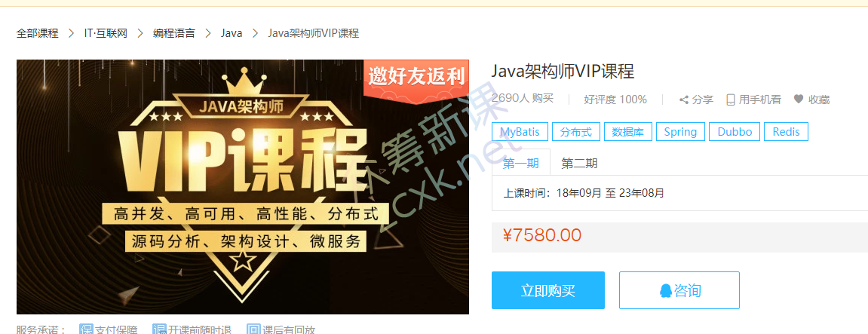
Task: Click the Dubbo tag
Action: coord(735,132)
